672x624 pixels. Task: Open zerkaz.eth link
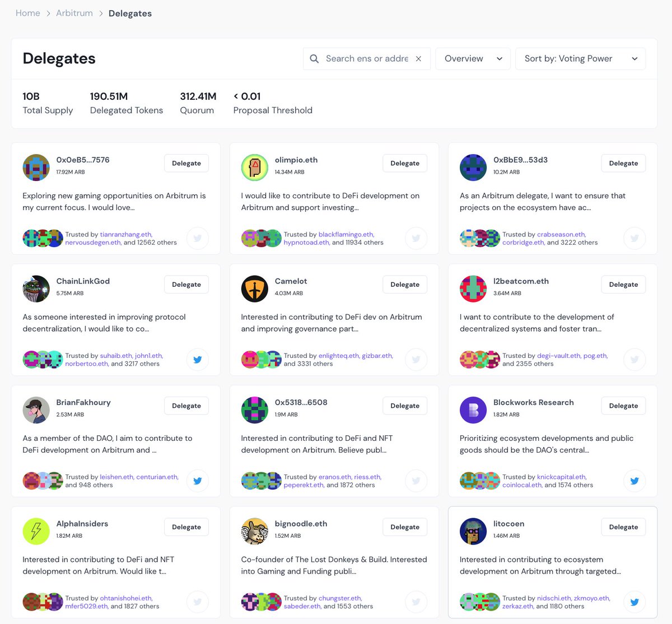click(518, 606)
